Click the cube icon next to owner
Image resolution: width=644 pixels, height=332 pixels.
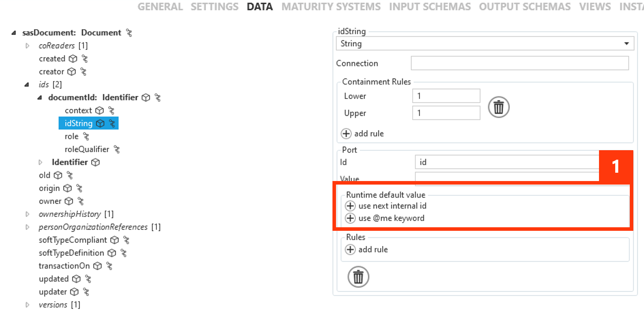click(69, 202)
